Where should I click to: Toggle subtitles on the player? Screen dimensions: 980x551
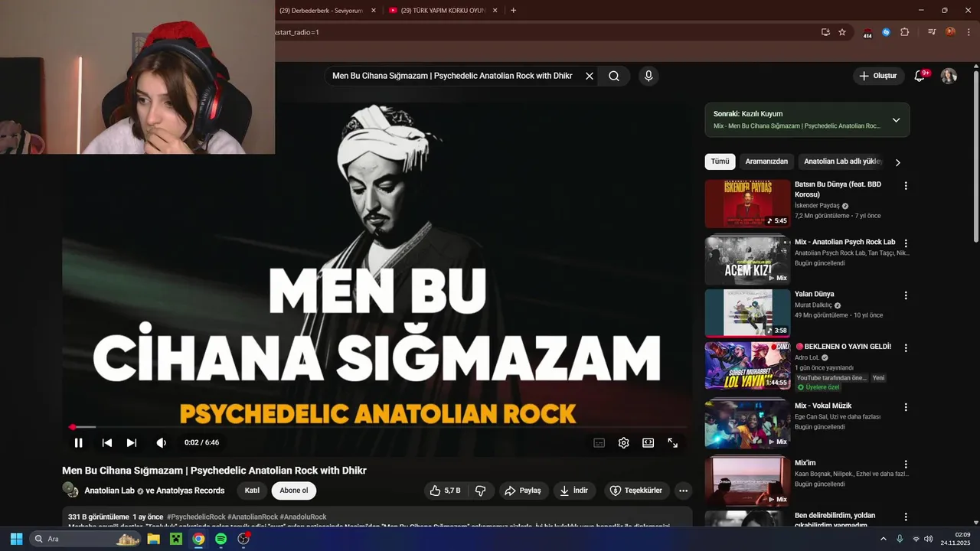coord(599,442)
